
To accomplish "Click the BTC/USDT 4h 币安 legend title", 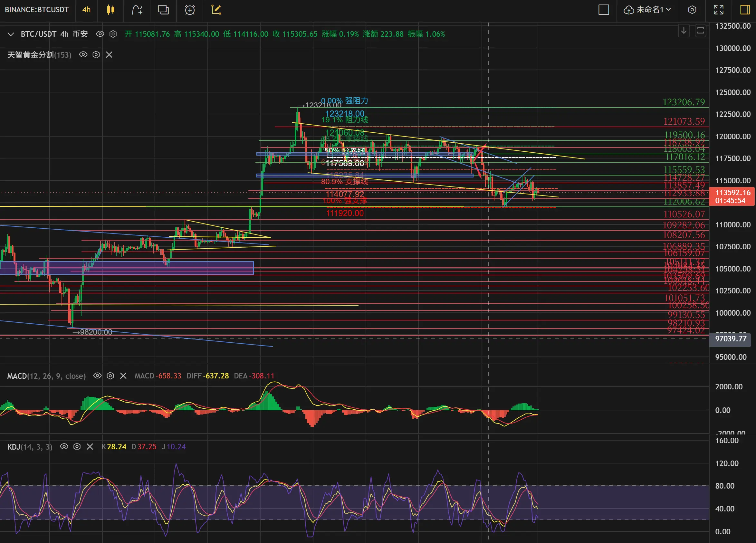I will click(x=54, y=34).
